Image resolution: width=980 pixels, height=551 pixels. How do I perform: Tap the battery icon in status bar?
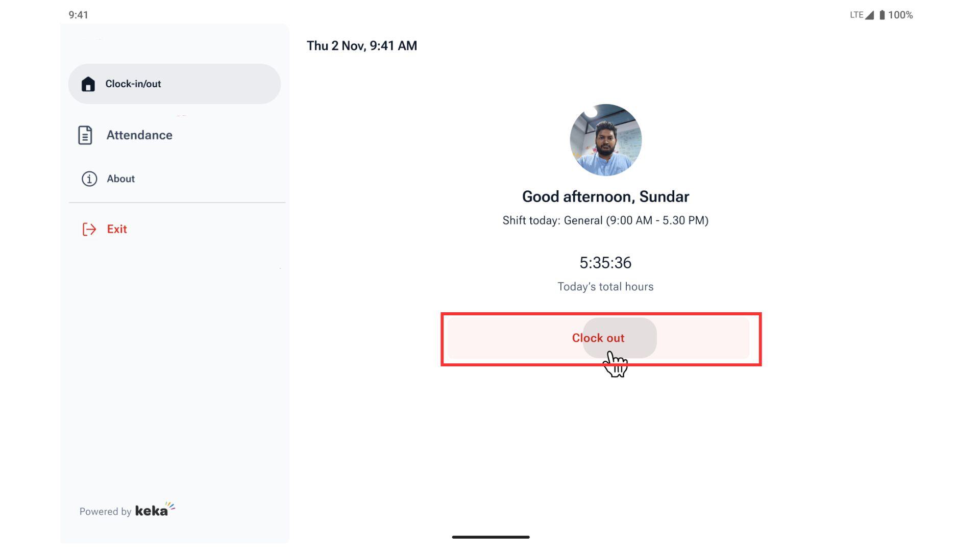tap(882, 15)
